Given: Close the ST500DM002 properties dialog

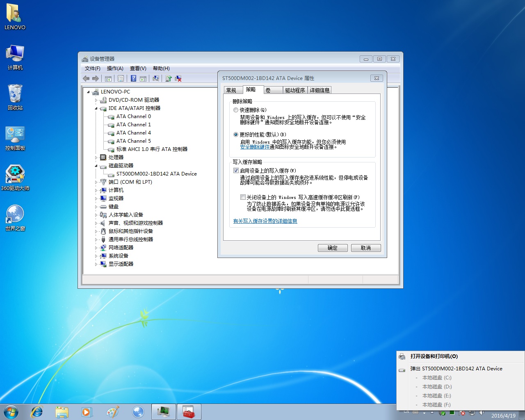Looking at the screenshot, I should pyautogui.click(x=377, y=78).
